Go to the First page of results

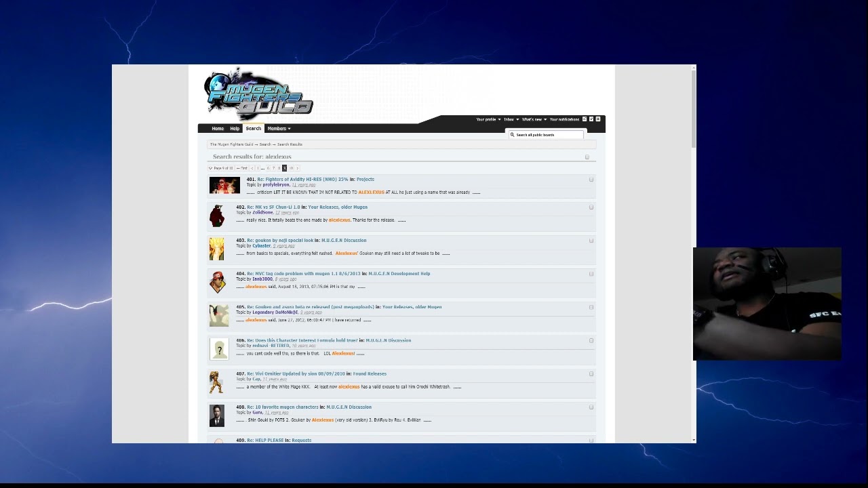pos(242,168)
